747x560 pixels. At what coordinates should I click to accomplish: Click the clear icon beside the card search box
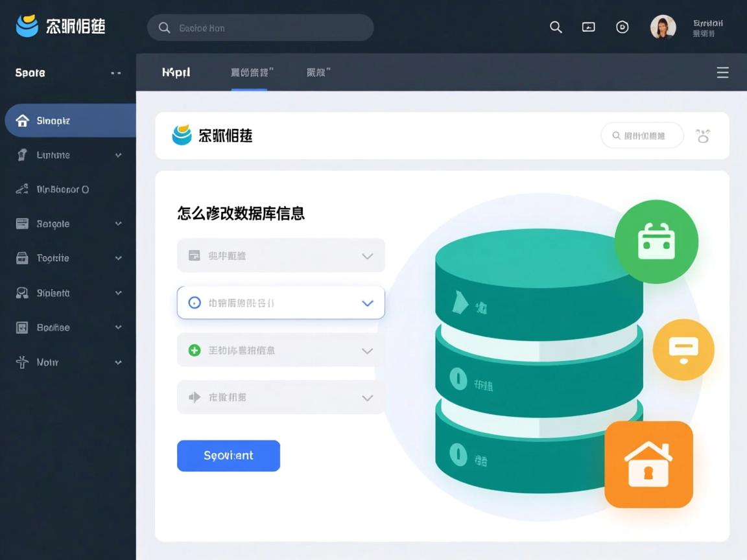click(x=703, y=135)
